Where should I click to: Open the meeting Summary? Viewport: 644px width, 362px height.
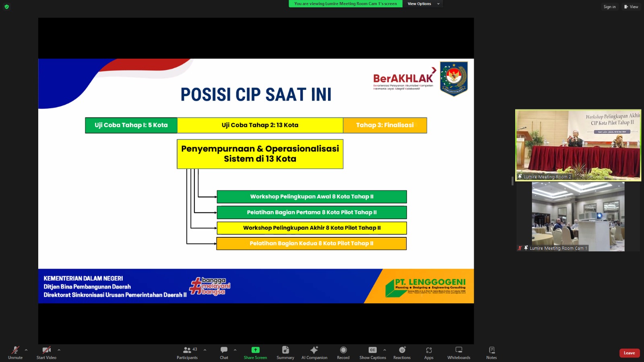[x=285, y=352]
